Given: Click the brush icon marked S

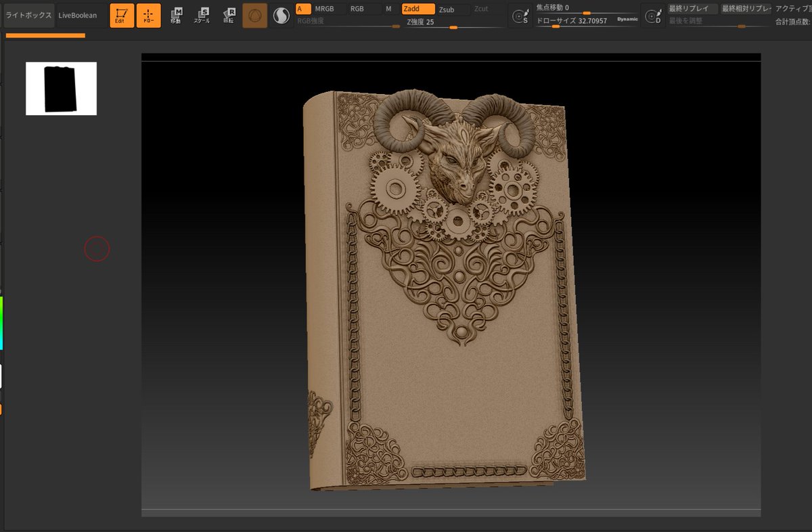Looking at the screenshot, I should (x=520, y=16).
